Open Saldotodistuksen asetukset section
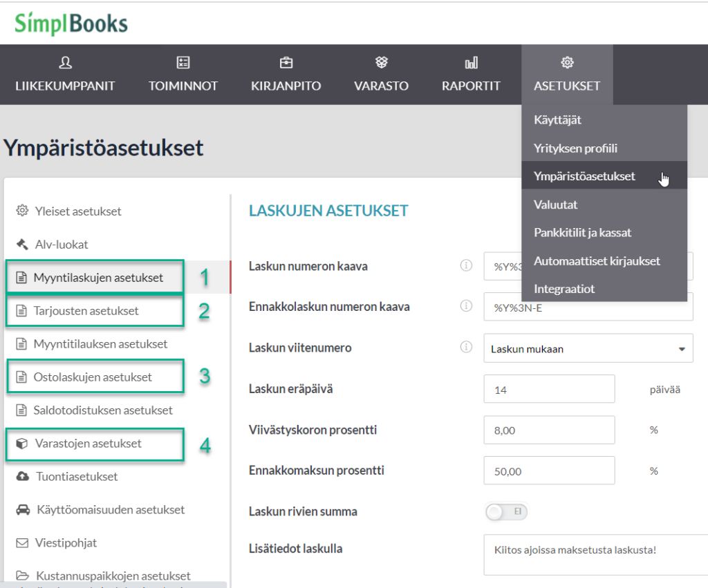The width and height of the screenshot is (708, 588). (103, 410)
